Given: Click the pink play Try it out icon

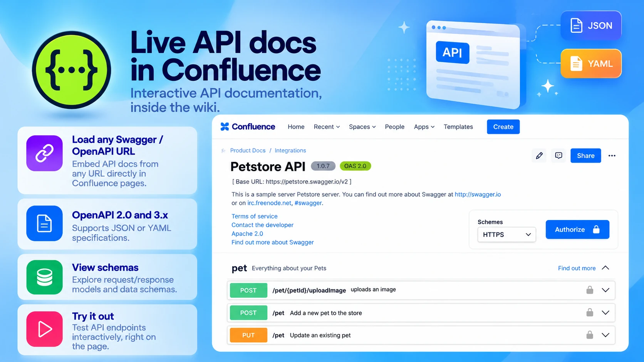Looking at the screenshot, I should coord(45,329).
